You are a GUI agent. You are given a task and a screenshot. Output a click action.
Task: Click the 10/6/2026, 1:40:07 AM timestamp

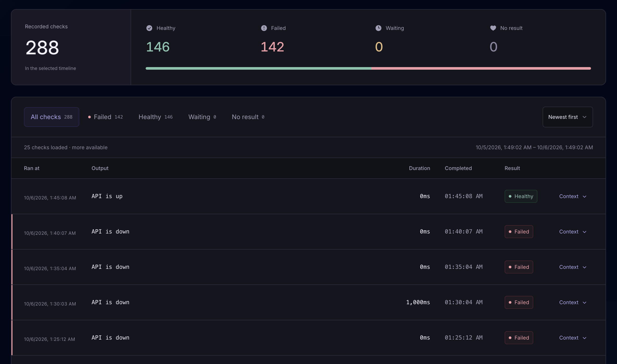coord(50,233)
